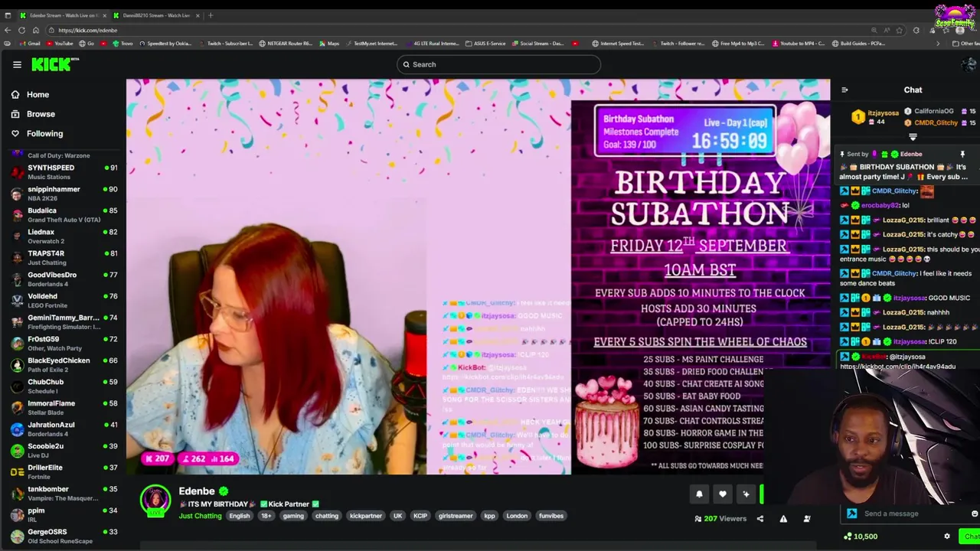Select the KCIP tag
The image size is (980, 551).
point(420,516)
